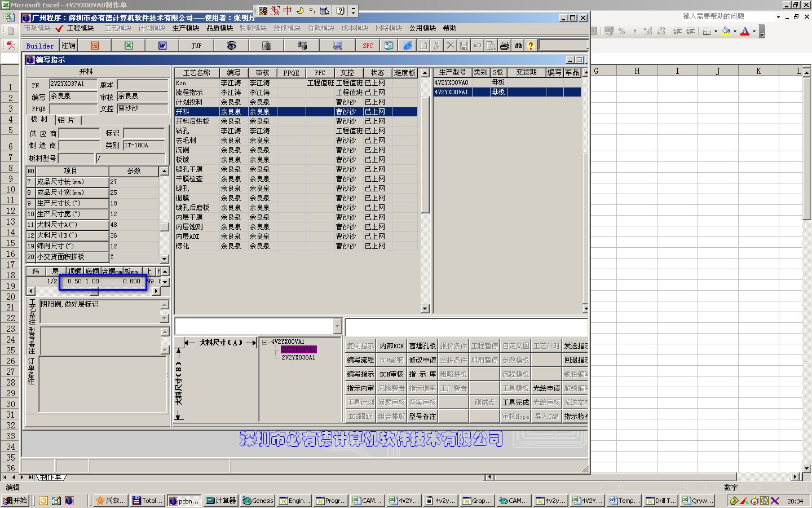This screenshot has width=812, height=508.
Task: Click the scissors cut icon
Action: pos(436,46)
